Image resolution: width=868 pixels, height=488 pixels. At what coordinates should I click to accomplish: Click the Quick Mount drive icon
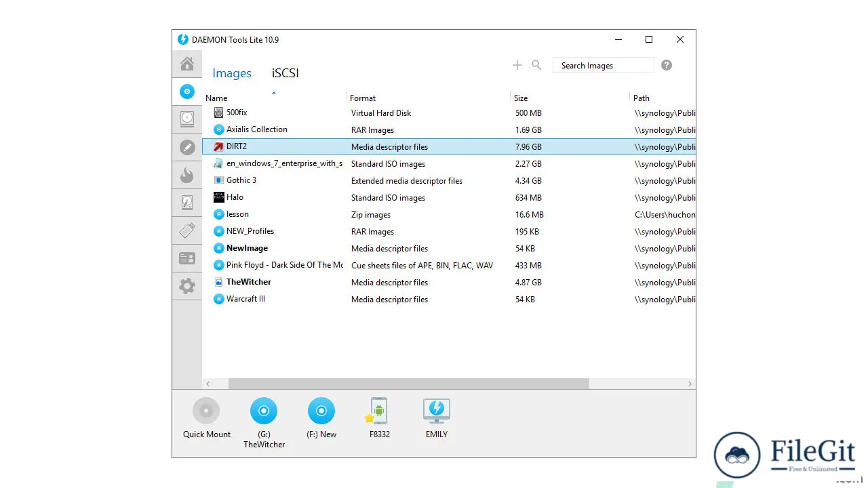click(x=206, y=411)
